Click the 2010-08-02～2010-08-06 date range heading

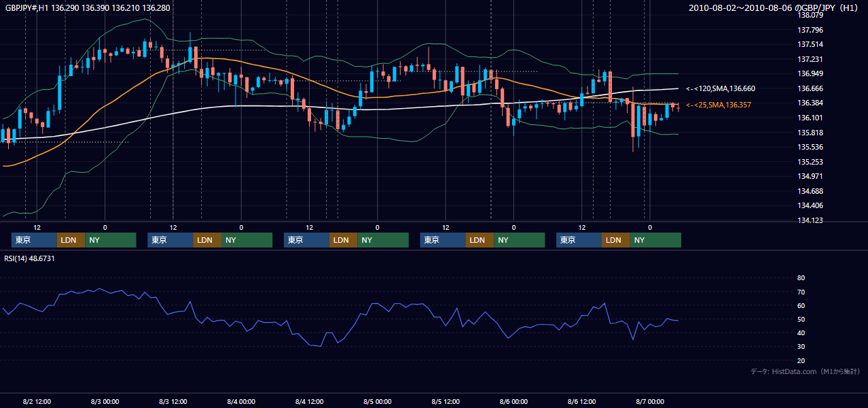pos(774,8)
